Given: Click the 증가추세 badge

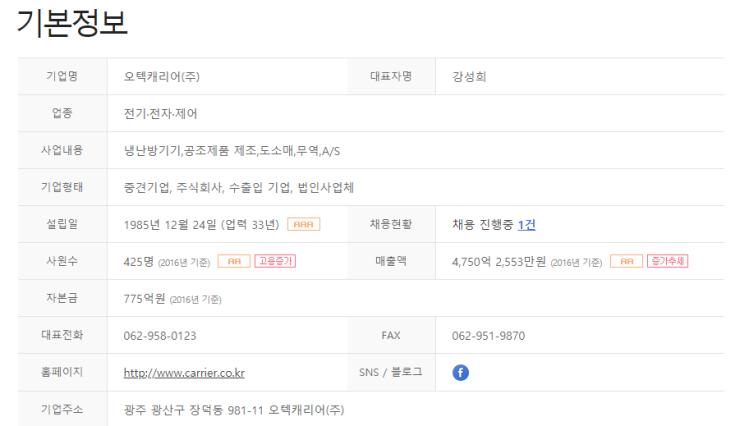Looking at the screenshot, I should point(667,261).
